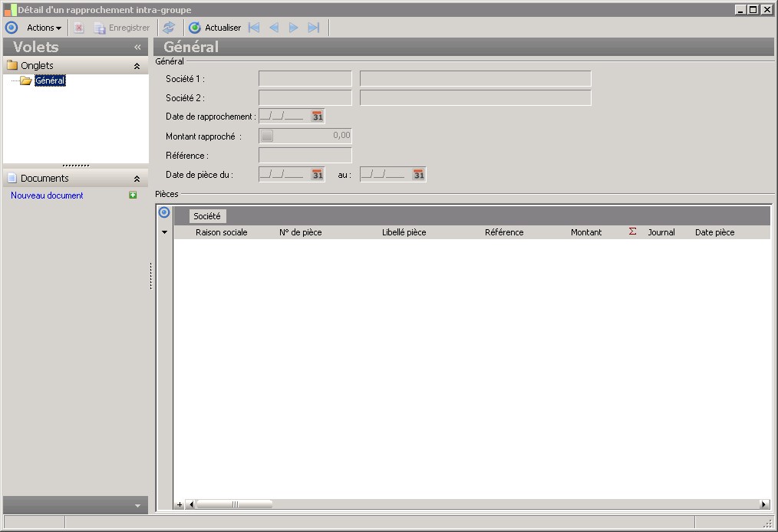Click the horizontal scrollbar thumb
Screen dimensions: 778x532
234,504
